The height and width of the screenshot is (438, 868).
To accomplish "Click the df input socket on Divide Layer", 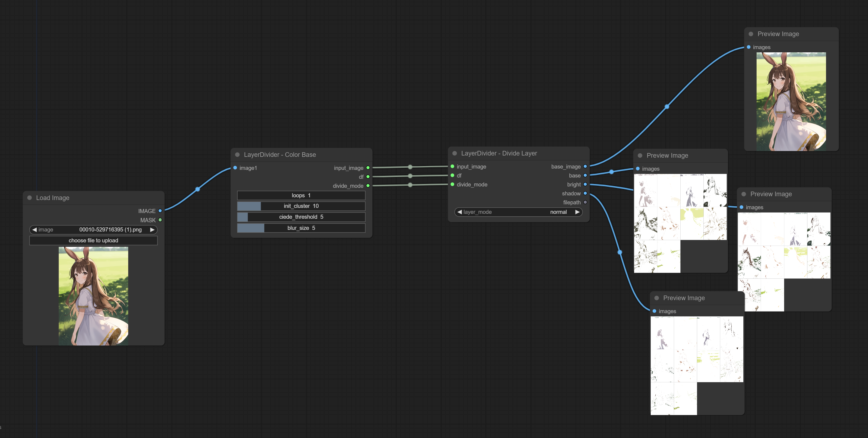I will pos(452,175).
